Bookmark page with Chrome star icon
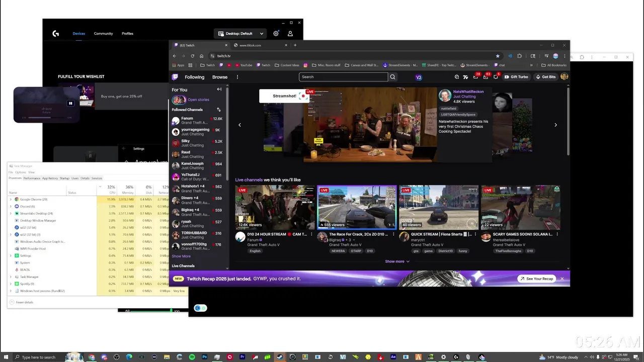Viewport: 644px width, 362px height. 498,56
